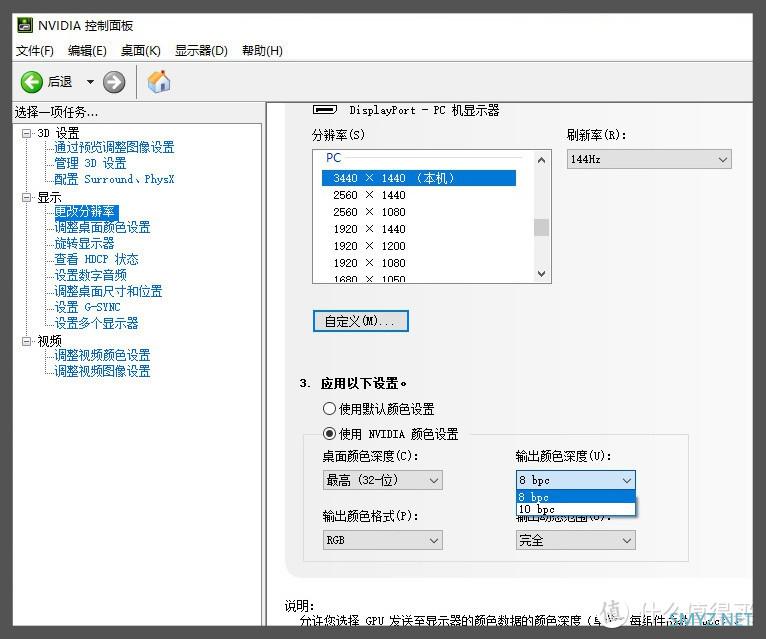The width and height of the screenshot is (766, 639).
Task: Collapse the 3D 设置 tree node
Action: (x=26, y=133)
